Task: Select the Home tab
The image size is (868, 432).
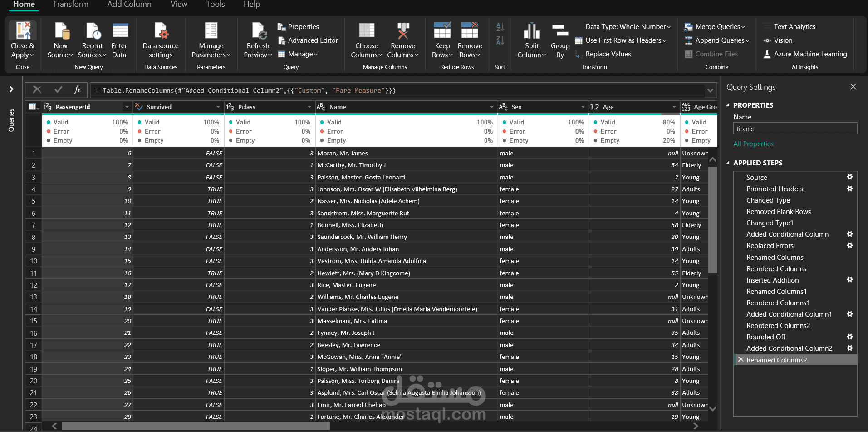Action: click(x=24, y=5)
